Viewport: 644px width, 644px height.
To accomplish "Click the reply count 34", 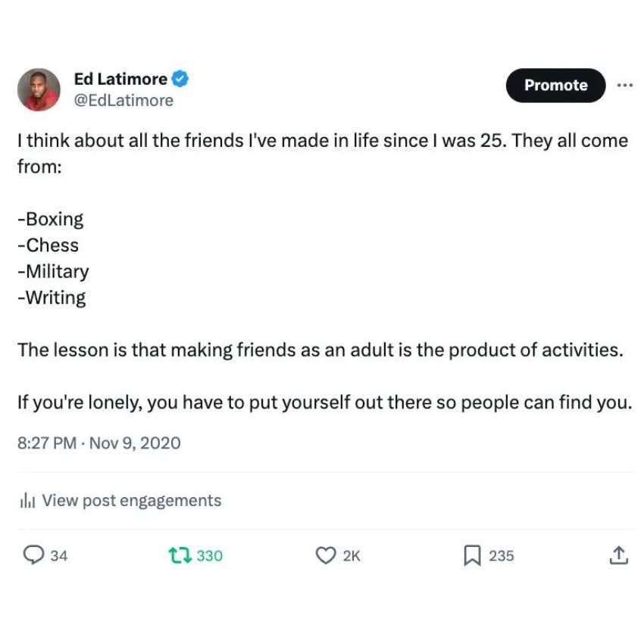I will pos(59,556).
